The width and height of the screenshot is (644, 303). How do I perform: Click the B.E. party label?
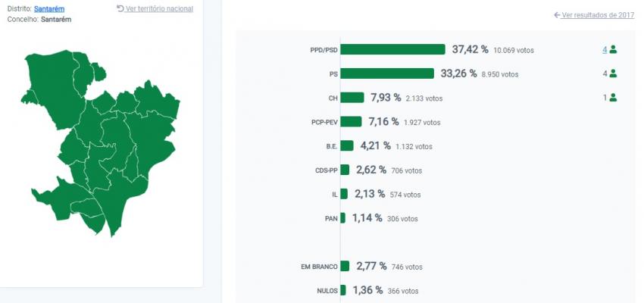[331, 146]
